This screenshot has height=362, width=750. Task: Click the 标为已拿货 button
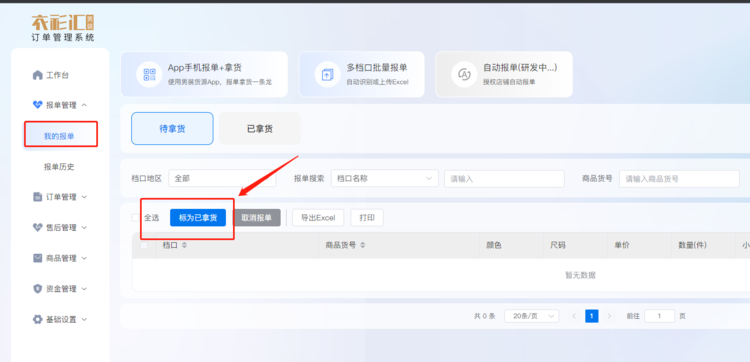tap(198, 218)
